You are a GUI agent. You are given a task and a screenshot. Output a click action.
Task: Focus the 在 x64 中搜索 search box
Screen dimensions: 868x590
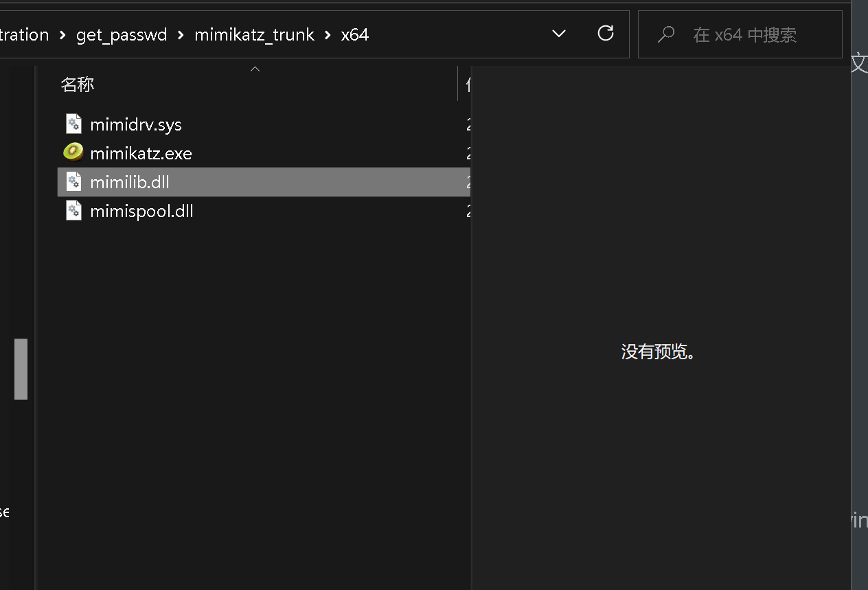(x=740, y=34)
